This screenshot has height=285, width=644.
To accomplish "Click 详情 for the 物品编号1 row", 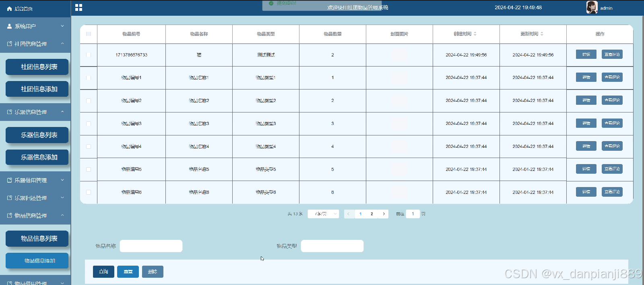I will 586,77.
